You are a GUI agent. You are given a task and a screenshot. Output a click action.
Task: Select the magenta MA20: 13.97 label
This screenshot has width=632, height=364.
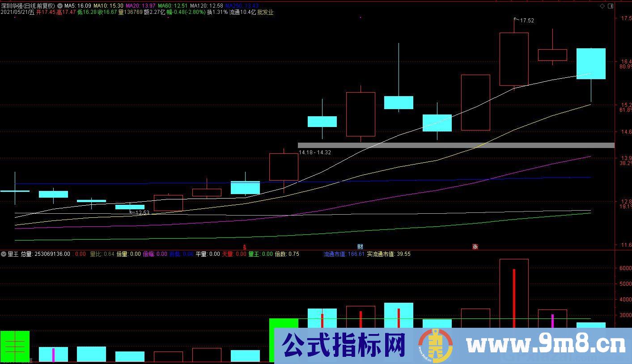click(140, 6)
